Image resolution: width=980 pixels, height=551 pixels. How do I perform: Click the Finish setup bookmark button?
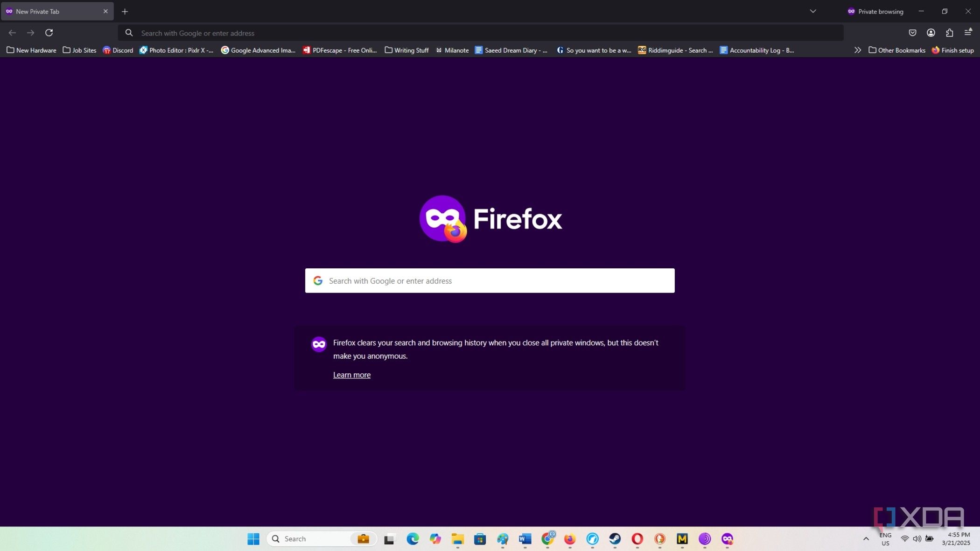pyautogui.click(x=952, y=50)
